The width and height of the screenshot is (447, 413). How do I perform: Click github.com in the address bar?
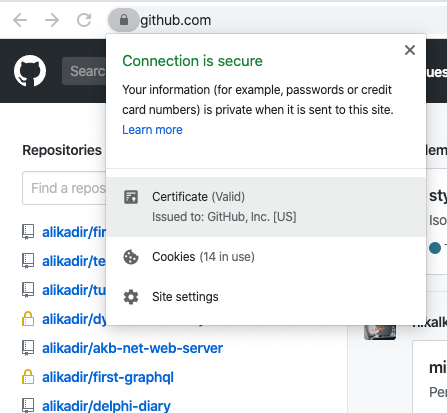tap(175, 20)
